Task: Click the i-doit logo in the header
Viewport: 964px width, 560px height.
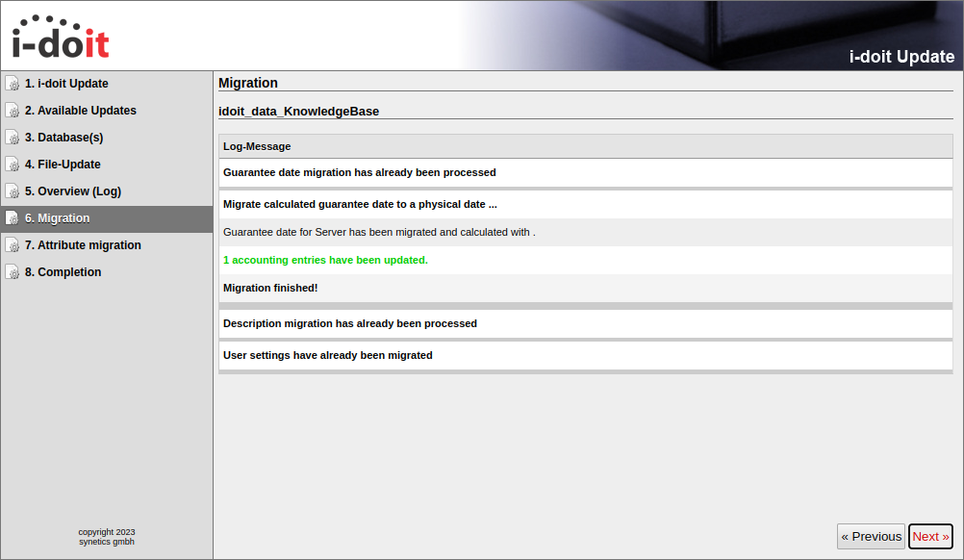Action: [61, 37]
